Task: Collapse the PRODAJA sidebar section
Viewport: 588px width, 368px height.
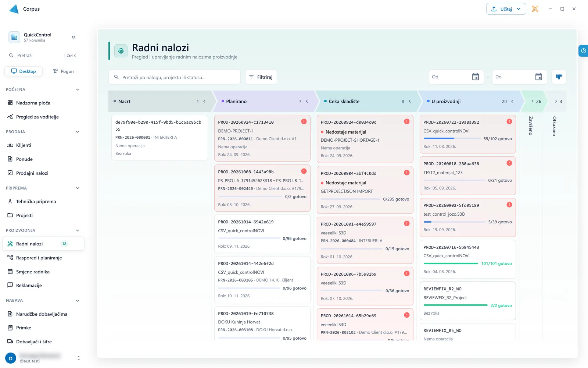Action: tap(78, 132)
